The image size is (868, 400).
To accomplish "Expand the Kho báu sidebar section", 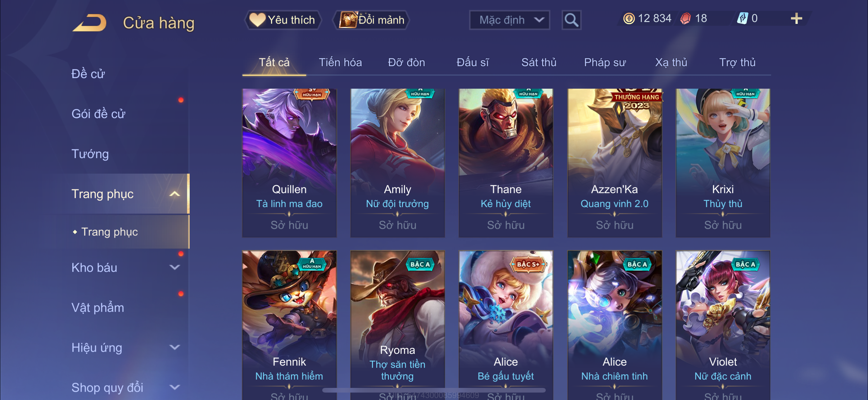I will pos(174,268).
